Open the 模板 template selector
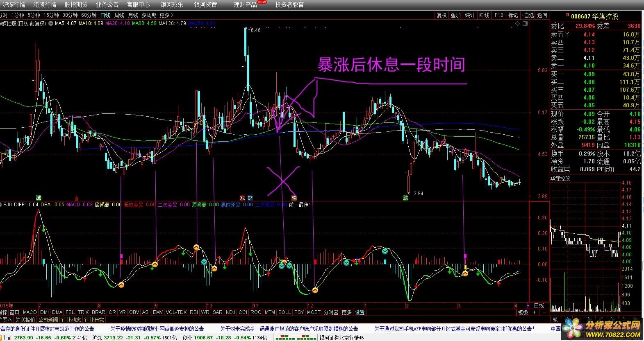 [523, 312]
